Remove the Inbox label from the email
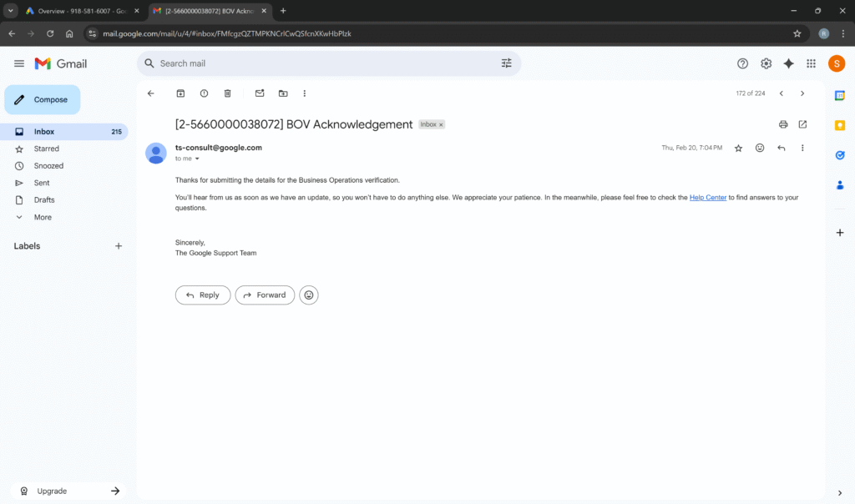This screenshot has height=504, width=855. coord(442,124)
